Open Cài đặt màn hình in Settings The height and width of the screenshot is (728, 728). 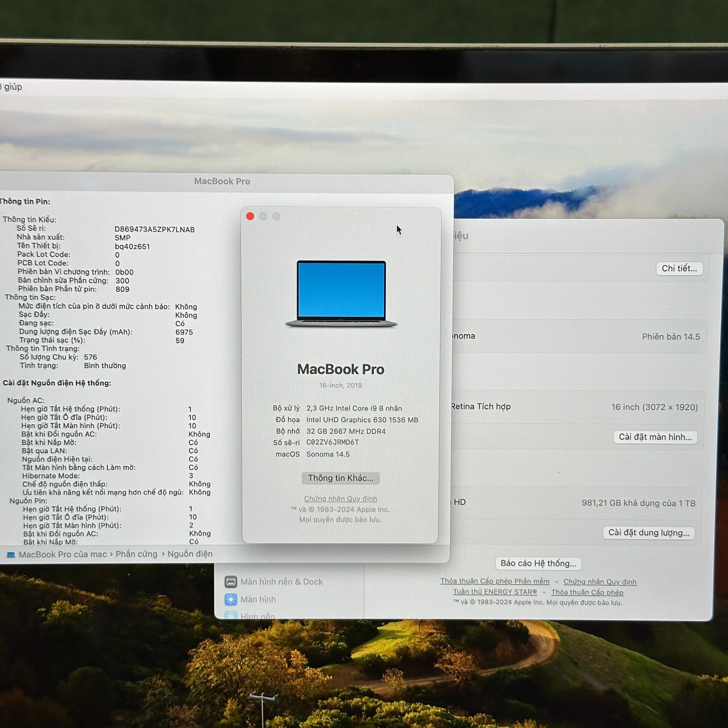655,437
